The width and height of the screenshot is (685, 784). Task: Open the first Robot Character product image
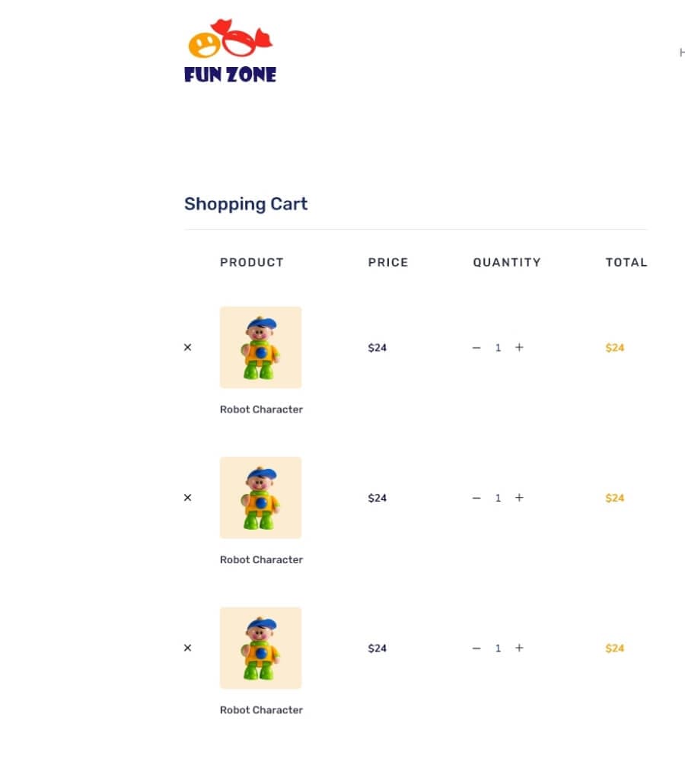[260, 347]
